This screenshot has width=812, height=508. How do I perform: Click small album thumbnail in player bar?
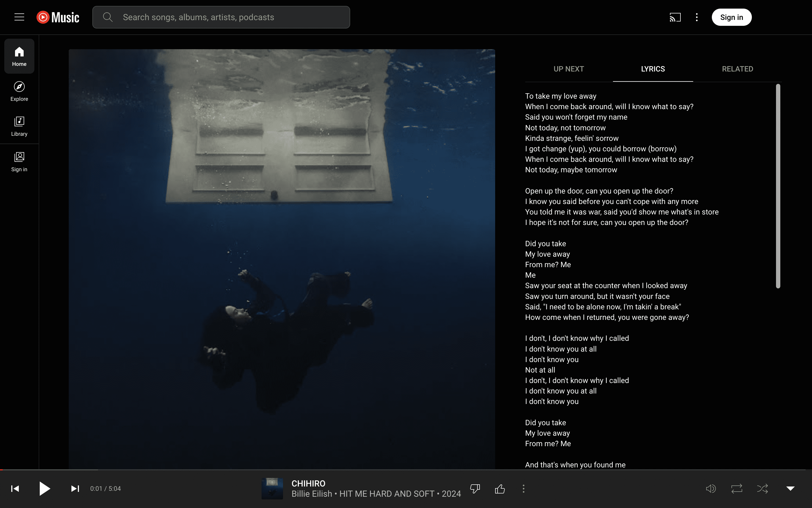click(x=272, y=489)
